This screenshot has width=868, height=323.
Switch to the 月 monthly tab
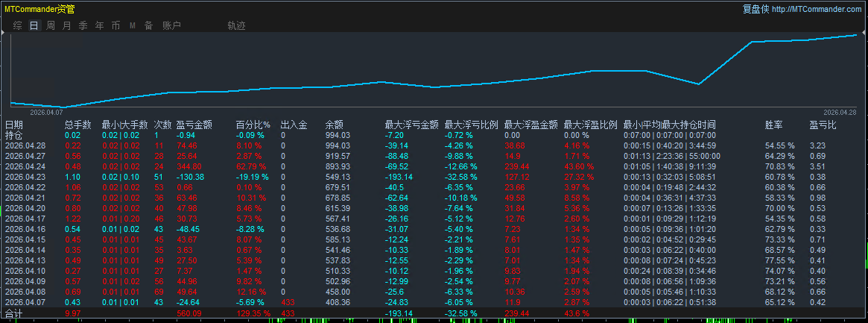tap(67, 25)
